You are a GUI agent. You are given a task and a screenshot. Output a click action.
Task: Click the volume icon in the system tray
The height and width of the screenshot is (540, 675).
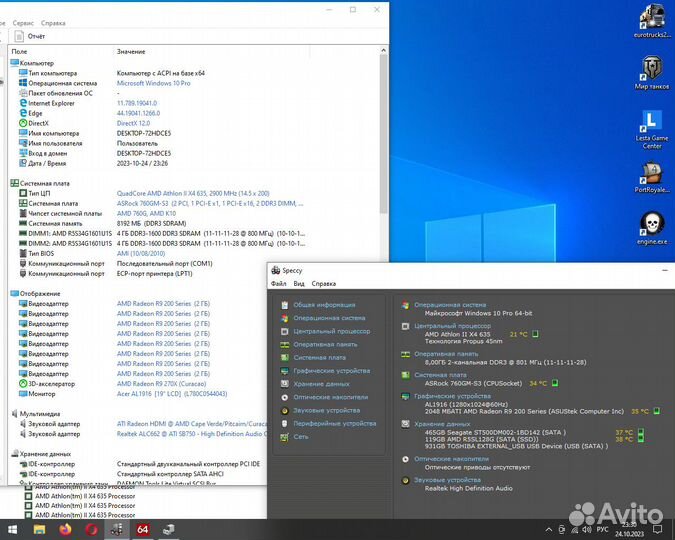point(586,529)
